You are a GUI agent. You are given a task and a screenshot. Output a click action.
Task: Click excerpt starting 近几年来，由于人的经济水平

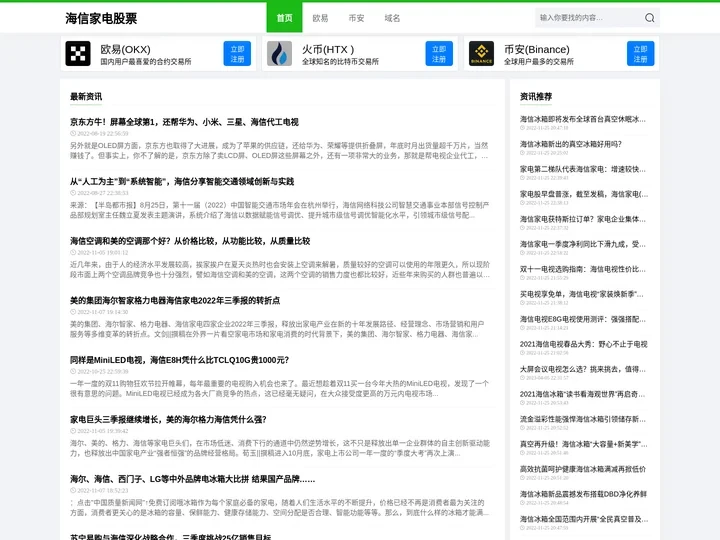(280, 270)
